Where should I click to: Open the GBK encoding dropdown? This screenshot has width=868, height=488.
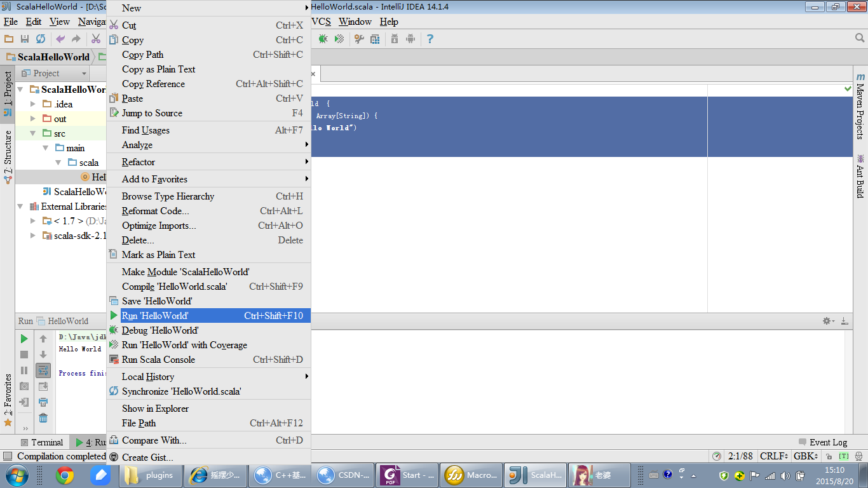[x=806, y=456]
